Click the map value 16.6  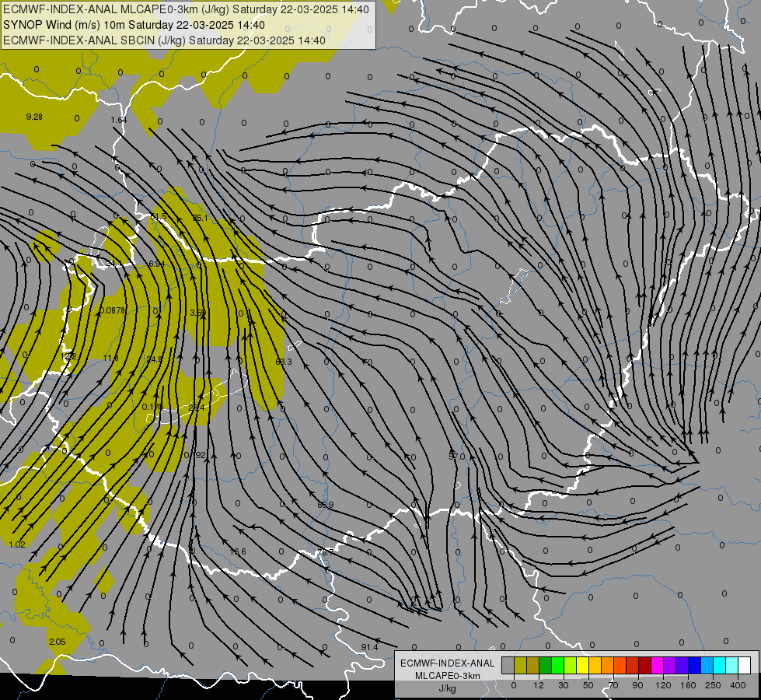click(238, 551)
